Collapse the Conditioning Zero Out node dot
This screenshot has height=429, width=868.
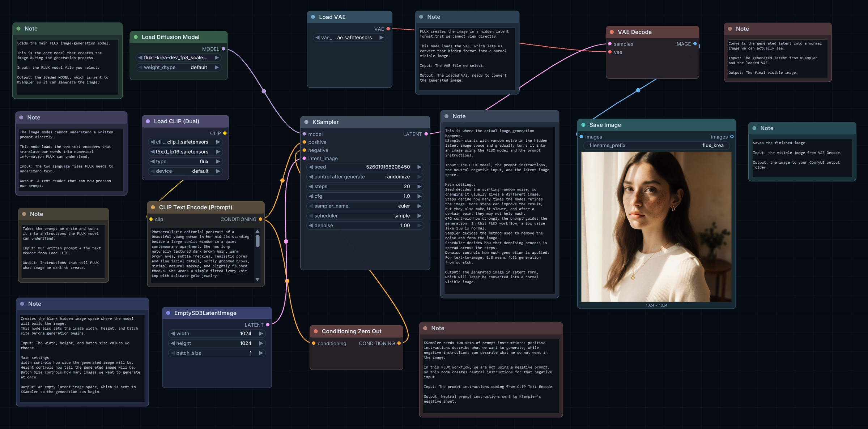tap(316, 331)
